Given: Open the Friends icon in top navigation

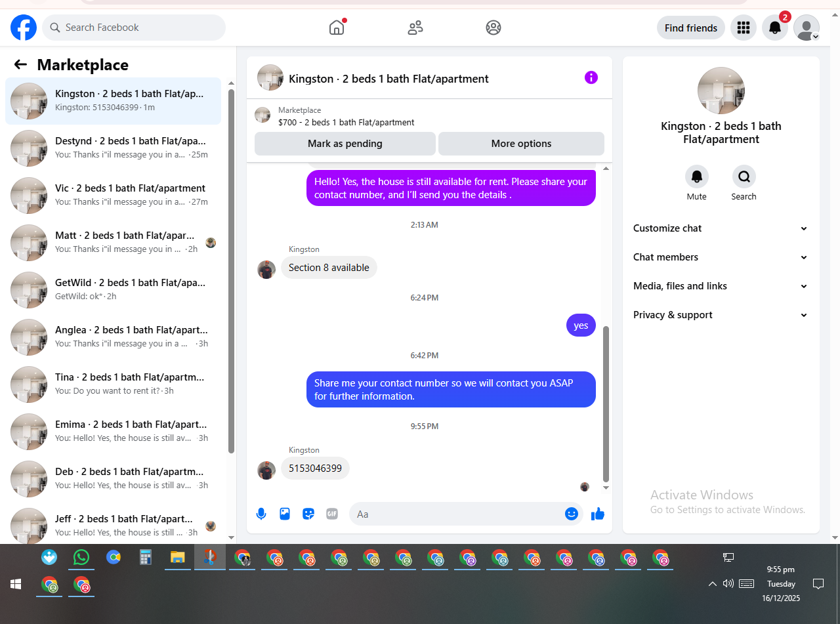Looking at the screenshot, I should (x=415, y=28).
